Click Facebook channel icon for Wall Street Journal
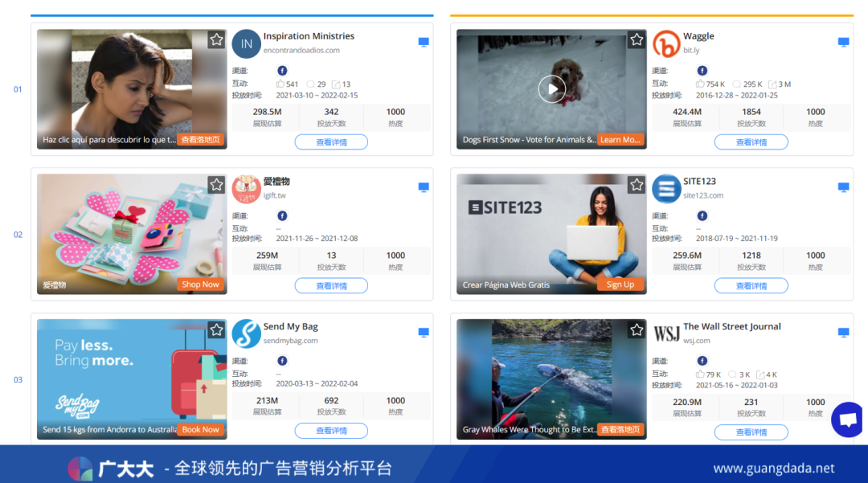The height and width of the screenshot is (483, 868). click(x=702, y=361)
